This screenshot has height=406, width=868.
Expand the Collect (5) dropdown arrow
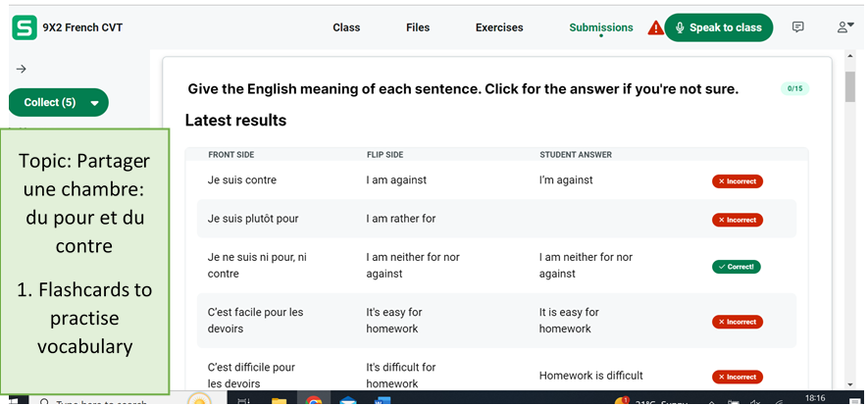tap(94, 103)
